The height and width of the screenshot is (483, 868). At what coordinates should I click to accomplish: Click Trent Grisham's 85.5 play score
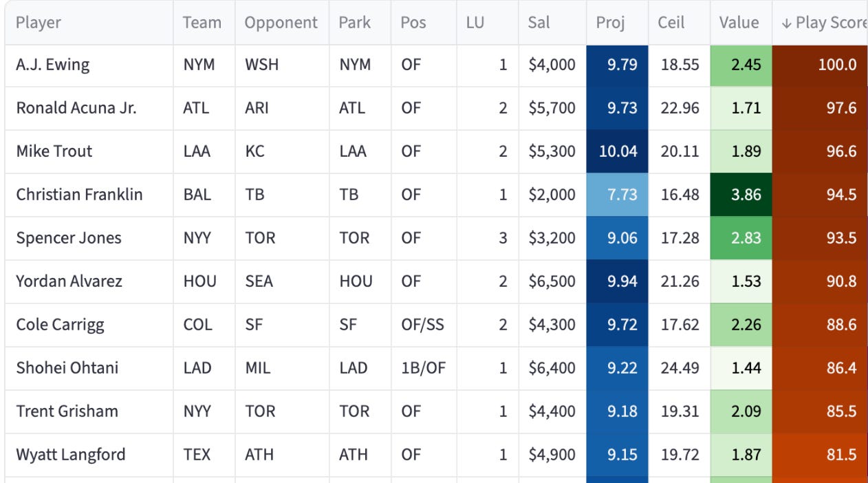click(x=820, y=411)
